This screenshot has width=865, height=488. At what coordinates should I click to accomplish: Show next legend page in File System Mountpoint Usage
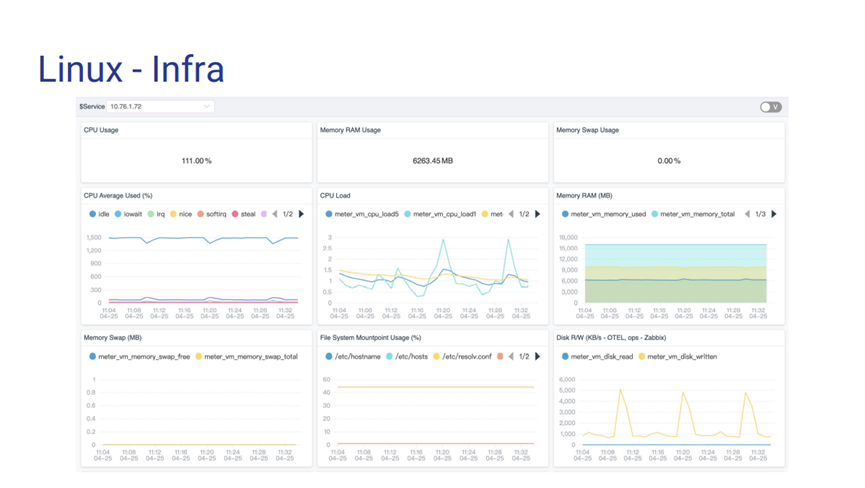(538, 356)
